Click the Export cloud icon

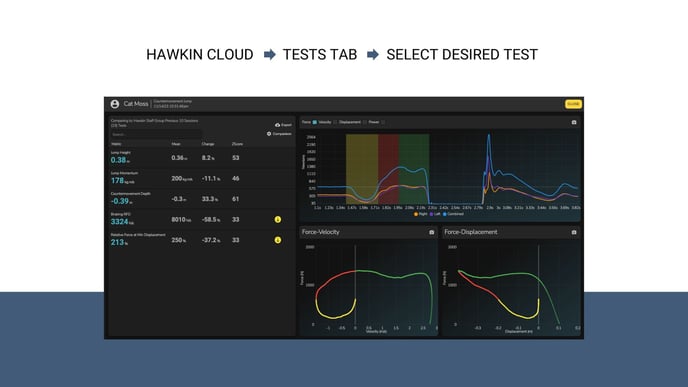(277, 125)
